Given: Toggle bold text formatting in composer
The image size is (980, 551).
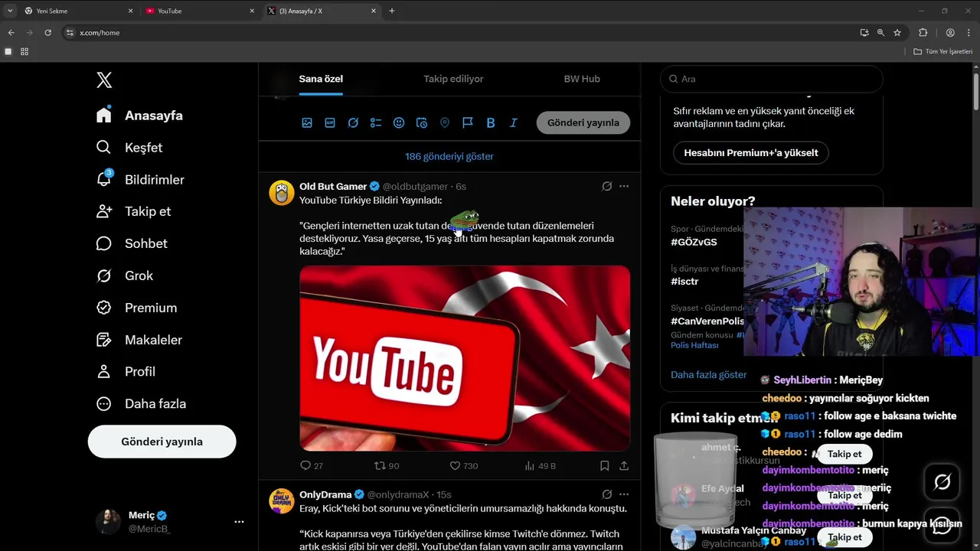Looking at the screenshot, I should 491,122.
